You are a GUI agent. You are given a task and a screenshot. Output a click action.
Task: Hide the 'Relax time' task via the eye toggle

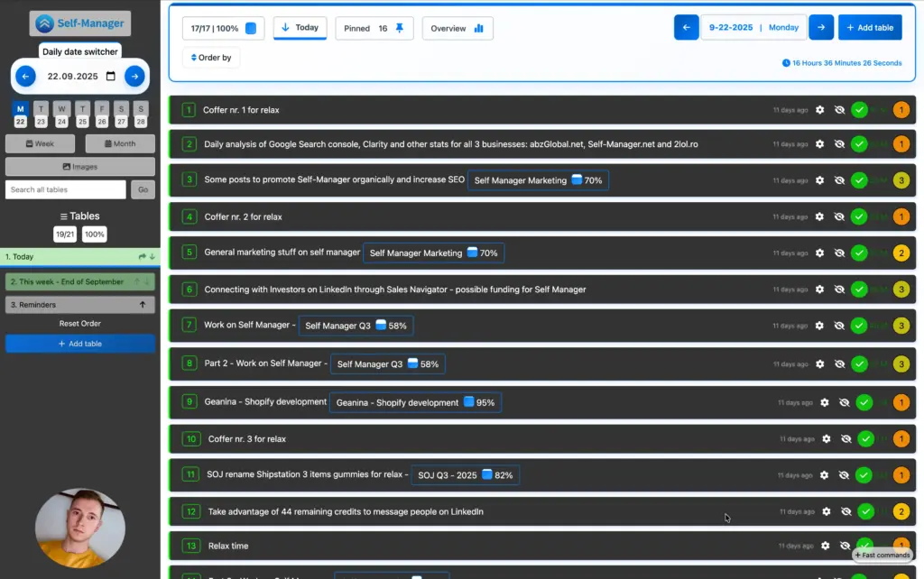[845, 546]
